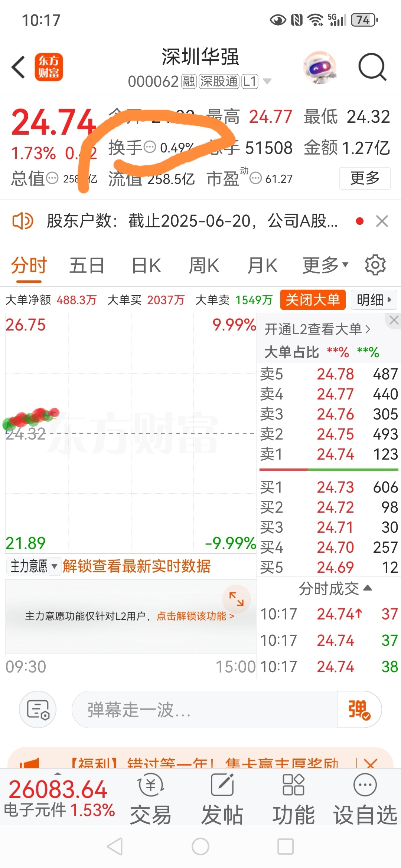Close the L2 big-order promo panel
Viewport: 401px width, 868px height.
coord(394,320)
